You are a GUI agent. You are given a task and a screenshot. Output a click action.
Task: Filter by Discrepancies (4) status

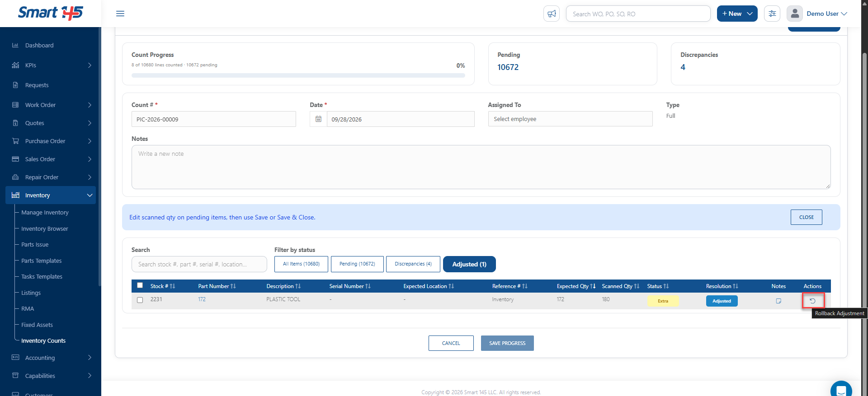tap(413, 264)
